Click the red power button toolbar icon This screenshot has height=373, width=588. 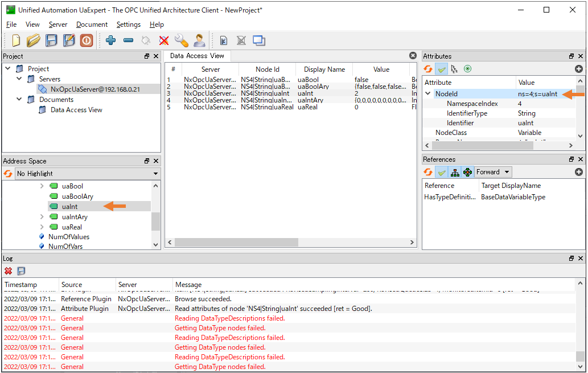[x=86, y=40]
